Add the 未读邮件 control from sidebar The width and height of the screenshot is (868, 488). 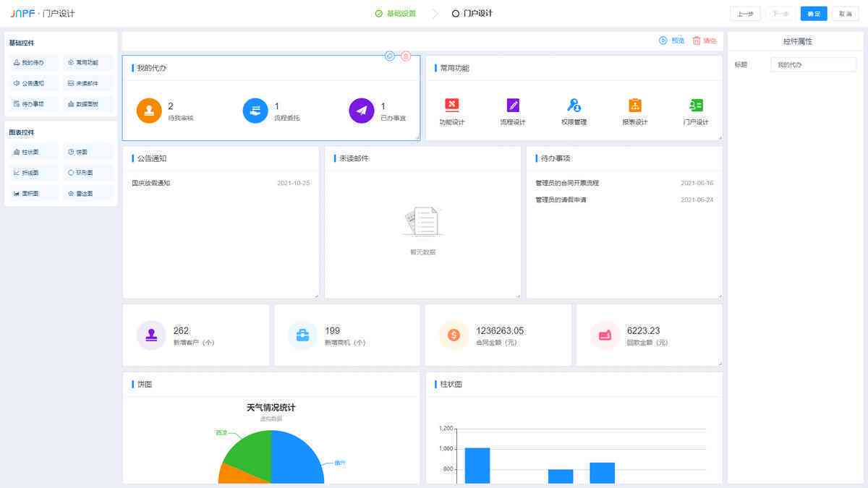pyautogui.click(x=88, y=83)
